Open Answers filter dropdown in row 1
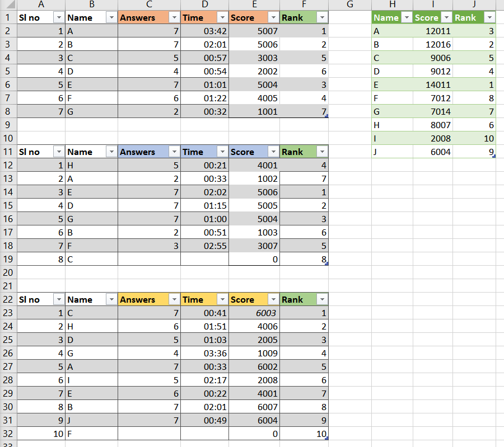The height and width of the screenshot is (447, 504). pyautogui.click(x=174, y=17)
